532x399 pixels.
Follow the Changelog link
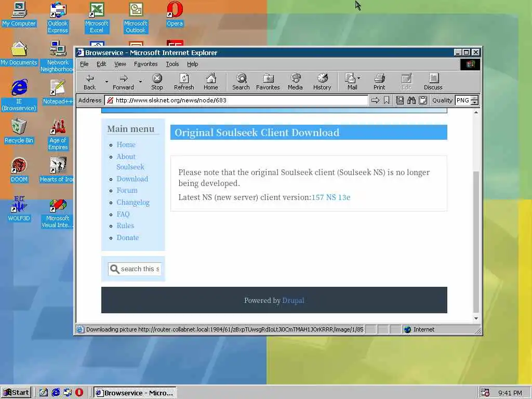coord(133,203)
